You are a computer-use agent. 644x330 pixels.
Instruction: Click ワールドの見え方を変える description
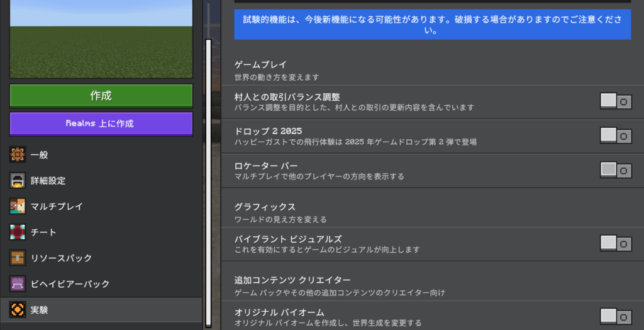[280, 220]
